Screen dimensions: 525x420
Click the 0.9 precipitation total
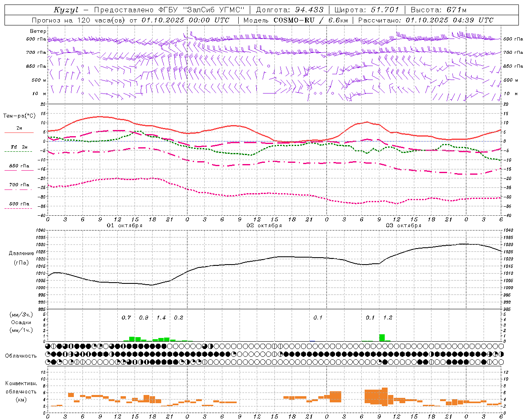(x=144, y=318)
